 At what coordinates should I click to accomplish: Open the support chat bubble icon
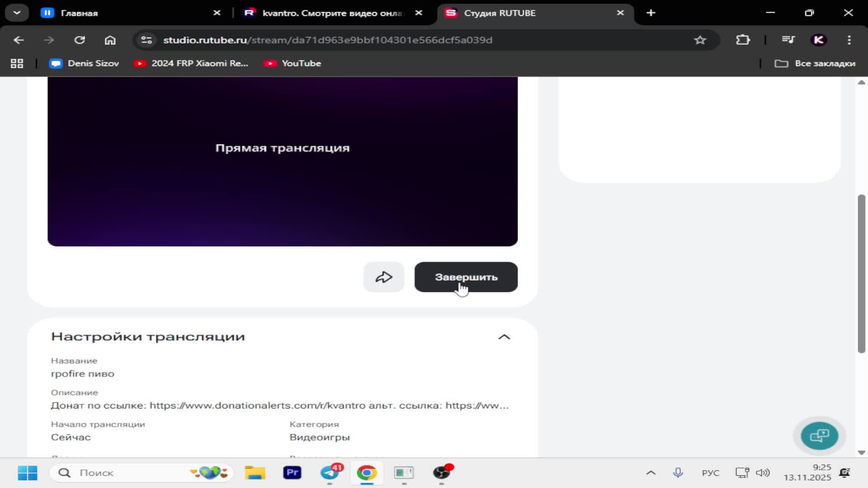coord(819,436)
